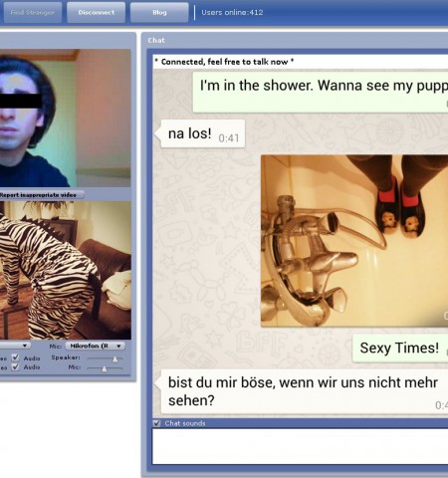Toggle the upper Audio checkbox
The width and height of the screenshot is (448, 478).
click(15, 358)
